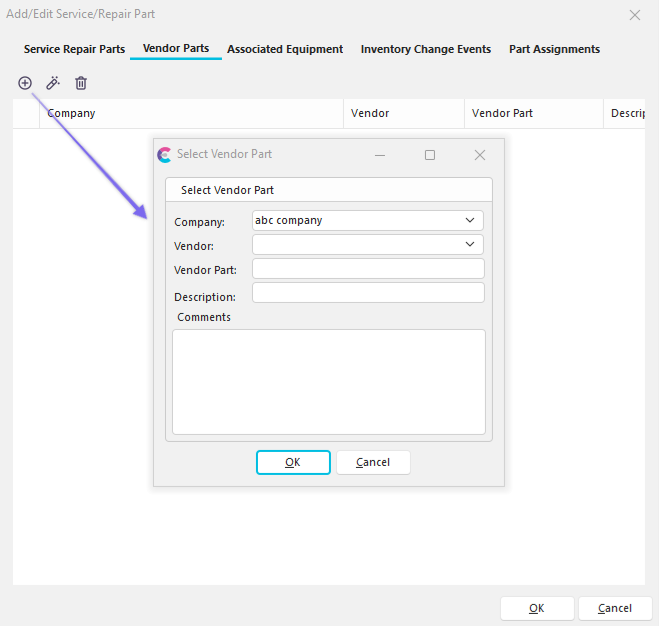Go to the Inventory Change Events tab
Viewport: 659px width, 626px height.
pyautogui.click(x=426, y=49)
